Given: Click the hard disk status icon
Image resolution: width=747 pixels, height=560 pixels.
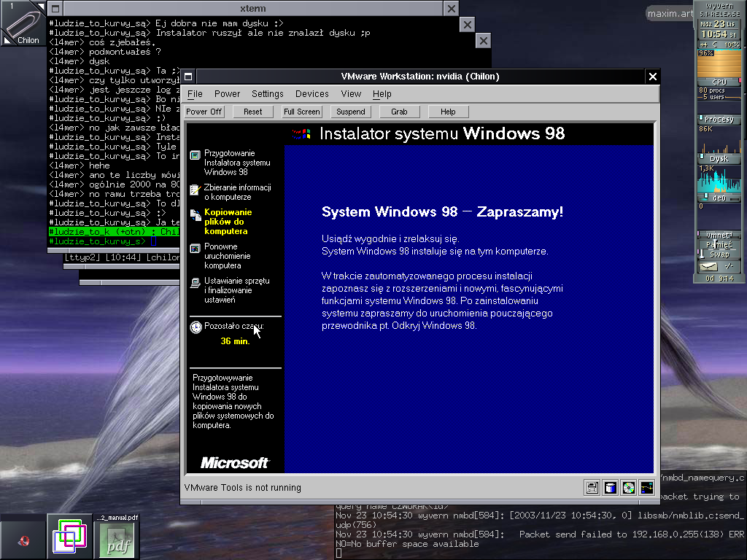Looking at the screenshot, I should (x=611, y=488).
